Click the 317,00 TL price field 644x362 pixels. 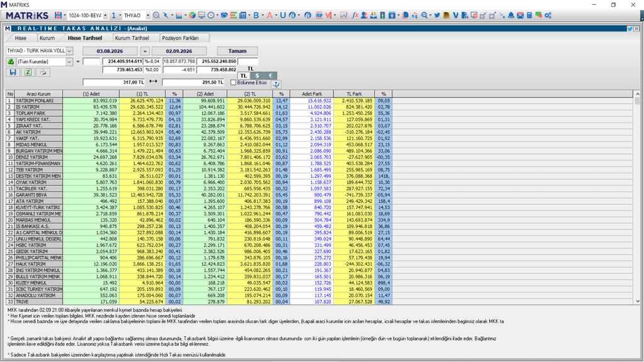114,82
